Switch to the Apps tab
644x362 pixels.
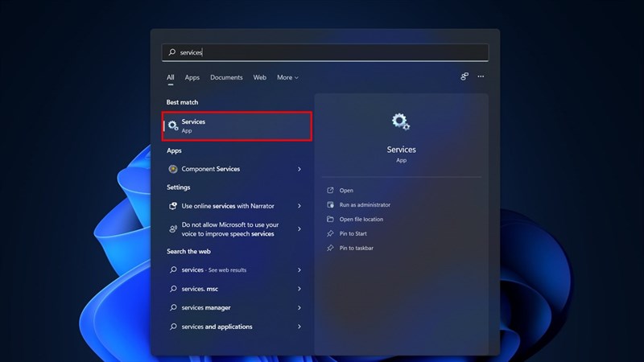click(x=192, y=77)
